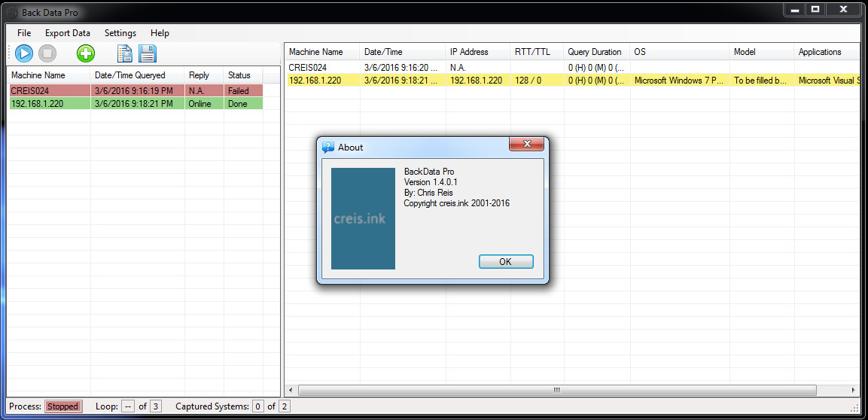
Task: Save data using the floppy disk icon
Action: click(x=148, y=53)
